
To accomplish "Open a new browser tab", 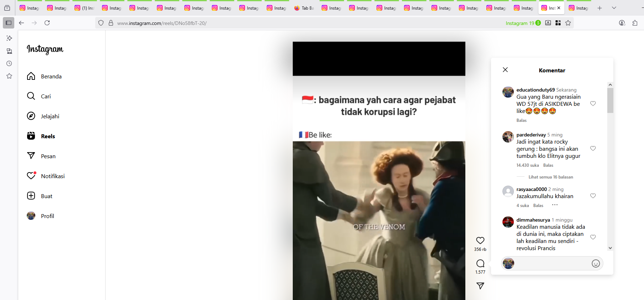I will point(600,8).
